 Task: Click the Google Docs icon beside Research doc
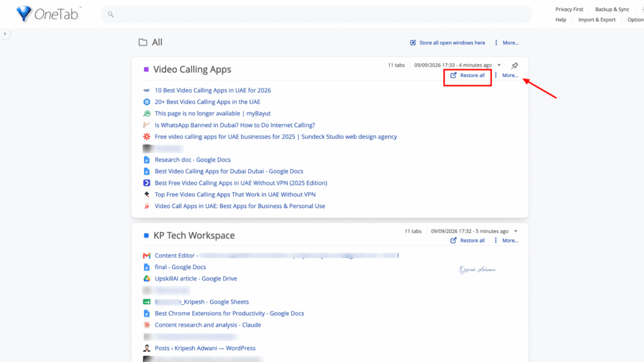(x=147, y=160)
